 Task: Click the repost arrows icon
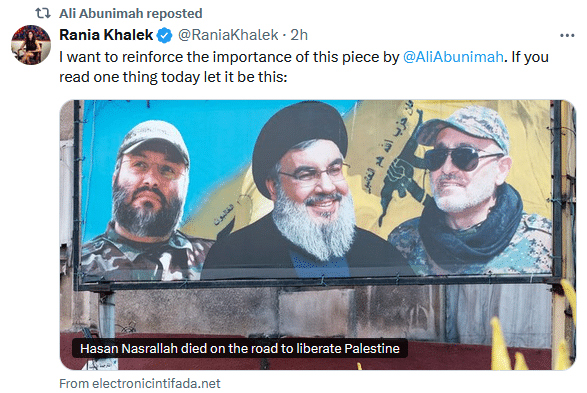coord(43,13)
